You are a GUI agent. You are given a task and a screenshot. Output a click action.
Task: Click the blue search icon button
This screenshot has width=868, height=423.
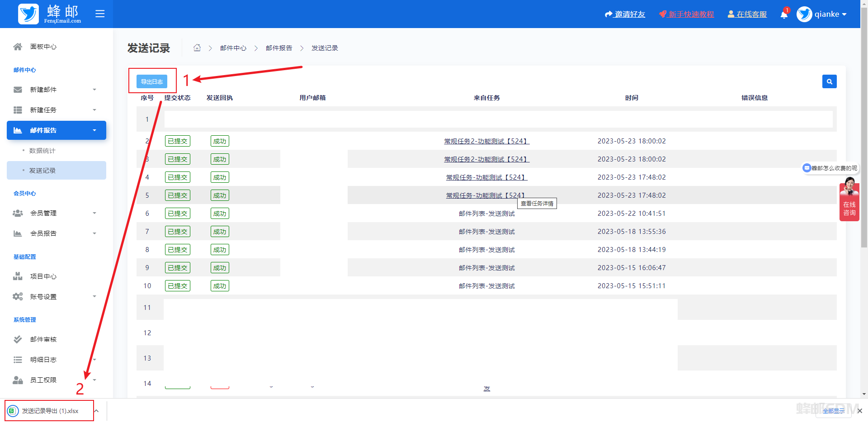point(829,81)
